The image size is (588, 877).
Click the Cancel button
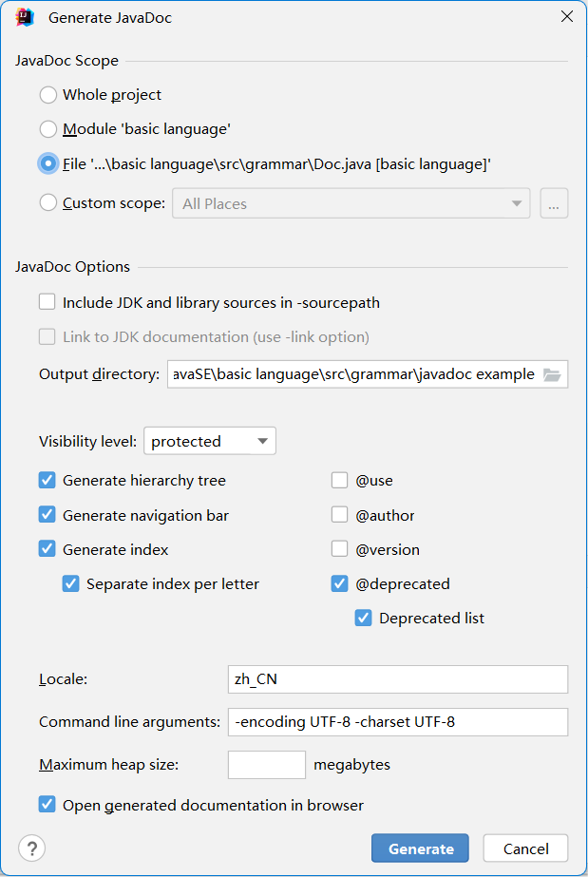(x=526, y=848)
